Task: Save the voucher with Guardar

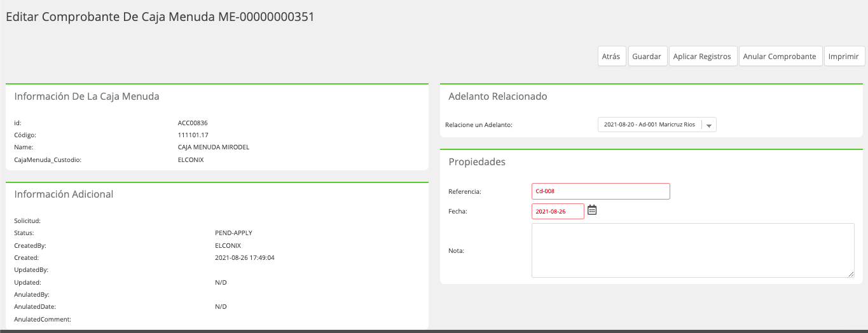Action: [x=647, y=56]
